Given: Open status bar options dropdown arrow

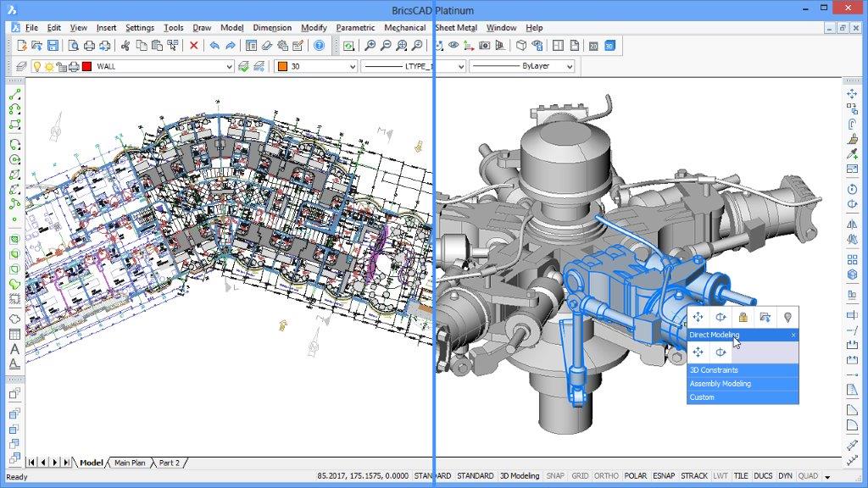Looking at the screenshot, I should click(x=827, y=476).
